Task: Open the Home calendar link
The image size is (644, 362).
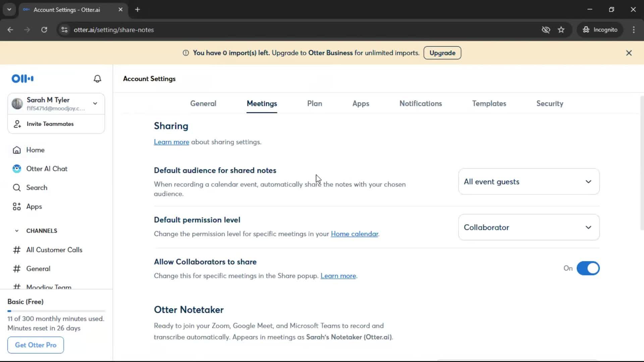Action: [355, 234]
